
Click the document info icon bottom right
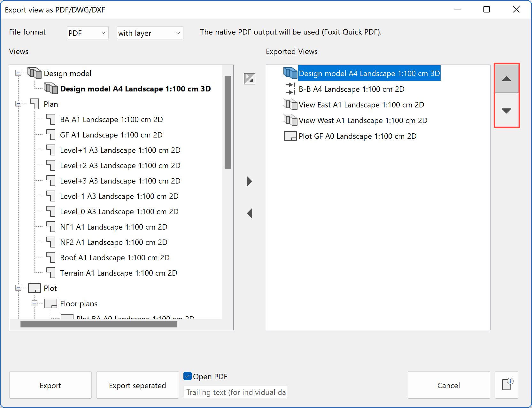[x=507, y=385]
